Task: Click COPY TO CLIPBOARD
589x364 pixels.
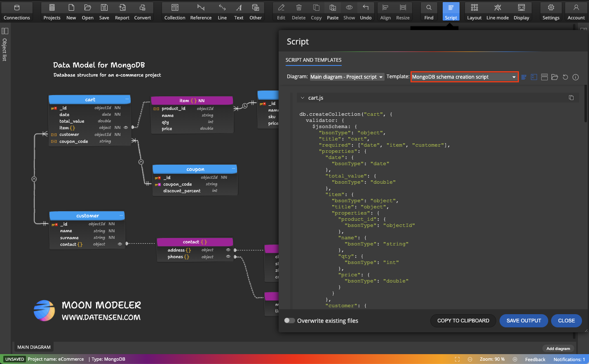Action: tap(463, 320)
